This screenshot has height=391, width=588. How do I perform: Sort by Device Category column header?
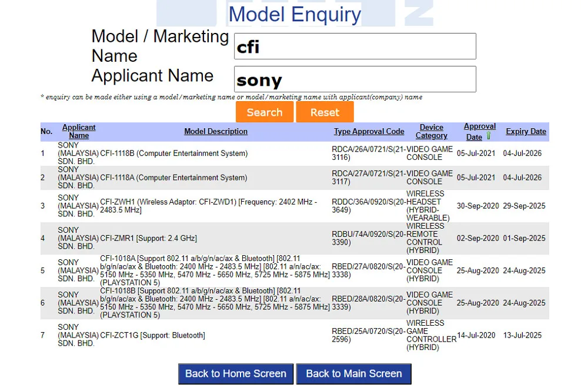[x=431, y=132]
